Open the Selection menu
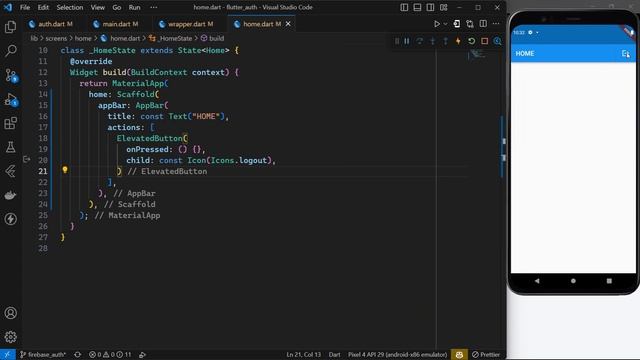Image resolution: width=640 pixels, height=360 pixels. point(70,7)
